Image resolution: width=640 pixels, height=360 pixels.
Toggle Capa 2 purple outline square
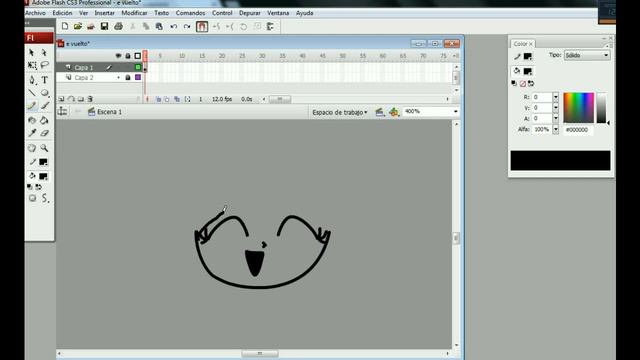138,77
